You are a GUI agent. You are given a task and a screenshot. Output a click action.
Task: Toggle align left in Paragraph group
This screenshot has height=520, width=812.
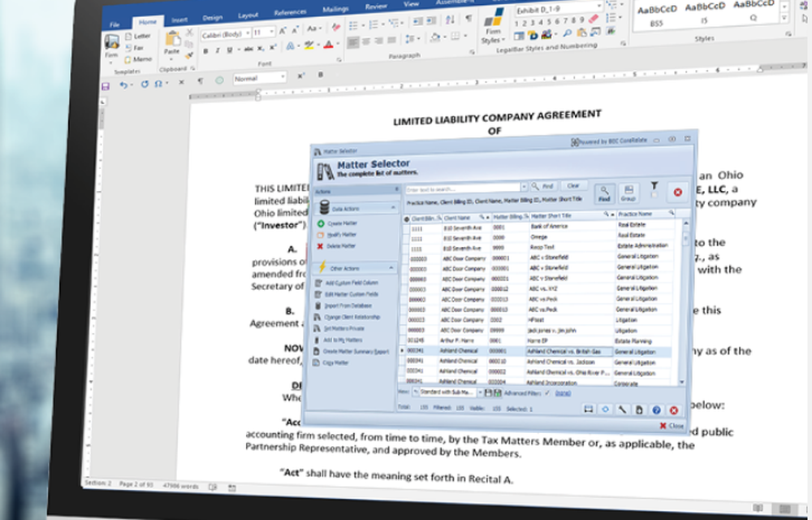tap(353, 41)
